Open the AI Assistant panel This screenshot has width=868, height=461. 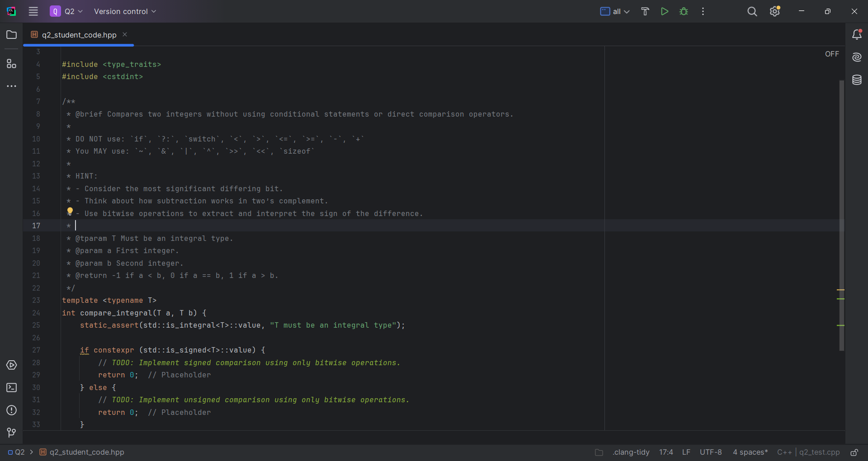pyautogui.click(x=857, y=57)
